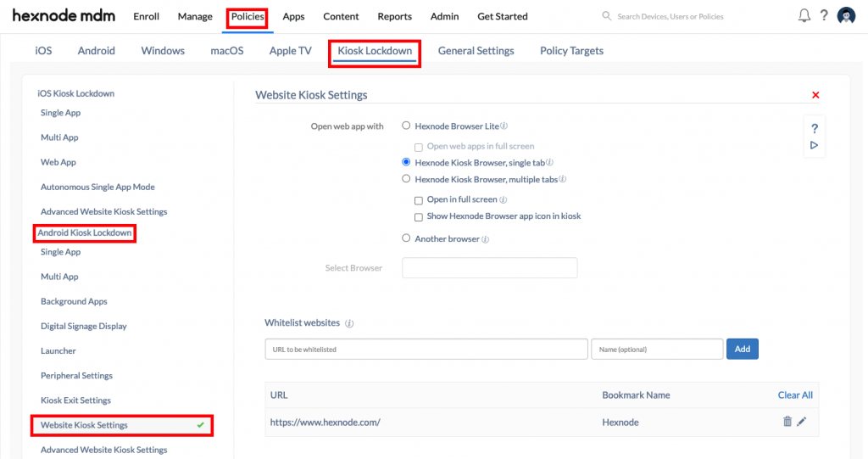Open the notifications bell icon
Image resolution: width=868 pixels, height=459 pixels.
[x=804, y=16]
